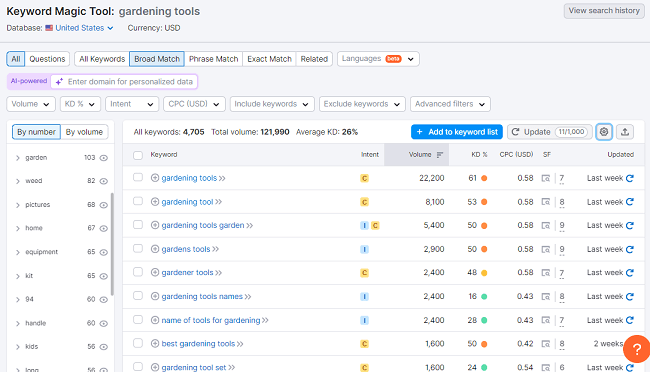Open the Intent filter dropdown
Image resolution: width=650 pixels, height=372 pixels.
pyautogui.click(x=132, y=104)
